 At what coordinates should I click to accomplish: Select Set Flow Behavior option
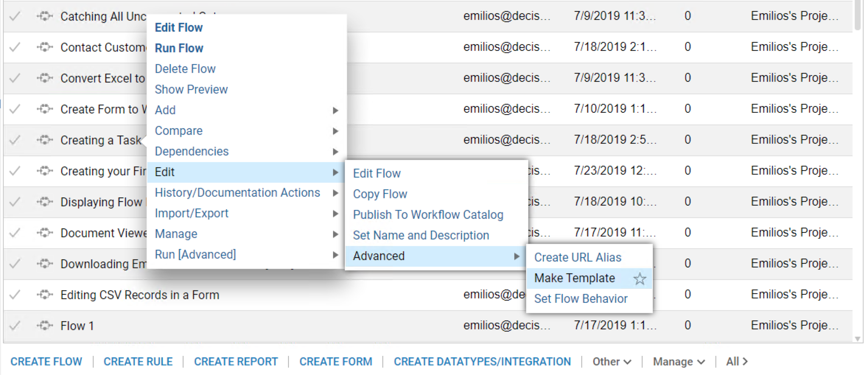pyautogui.click(x=581, y=299)
